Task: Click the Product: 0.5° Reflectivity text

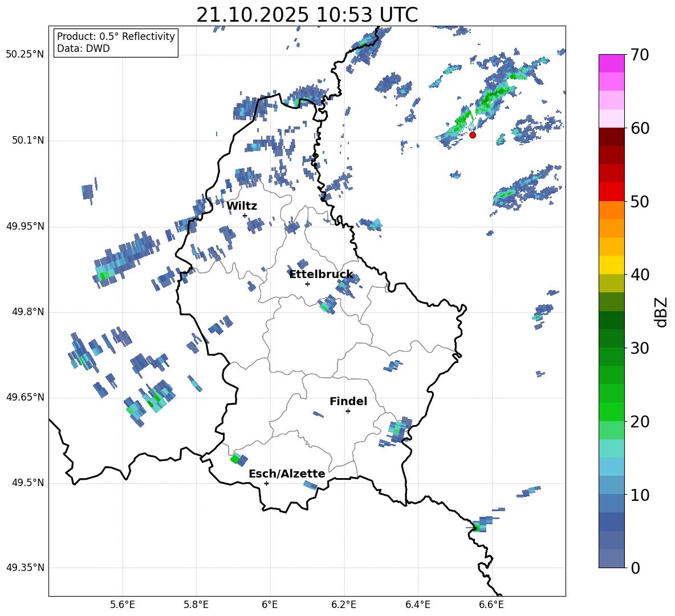Action: 116,36
